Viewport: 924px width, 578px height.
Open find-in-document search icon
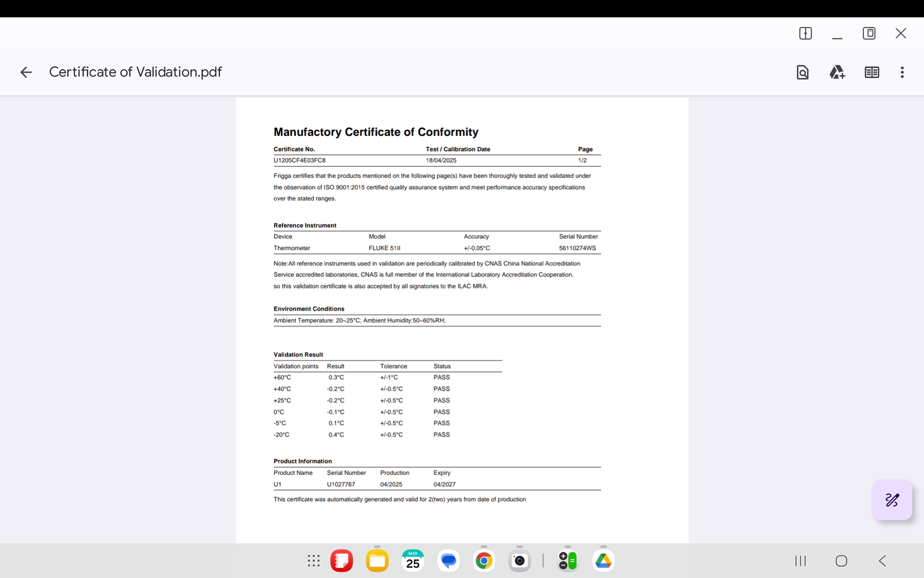802,72
